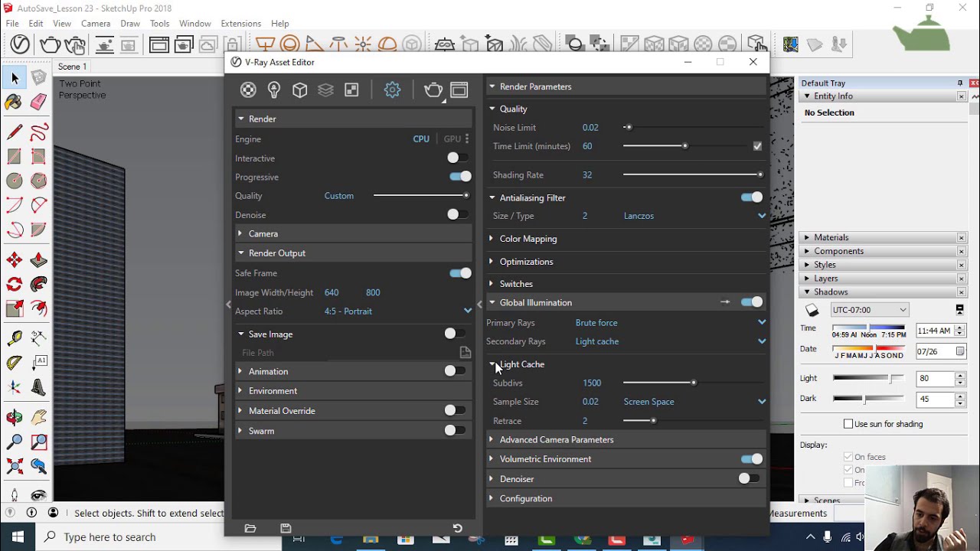The width and height of the screenshot is (980, 551).
Task: Open the Camera menu
Action: click(96, 24)
